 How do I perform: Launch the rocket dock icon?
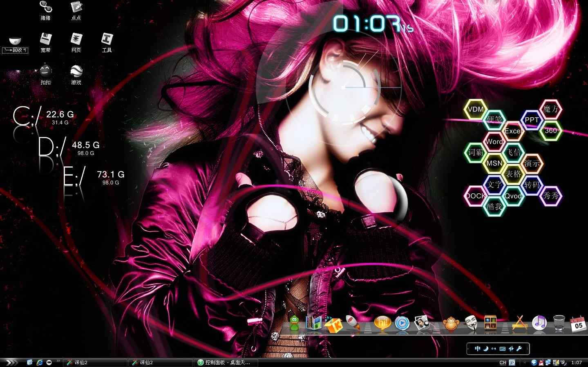(353, 323)
